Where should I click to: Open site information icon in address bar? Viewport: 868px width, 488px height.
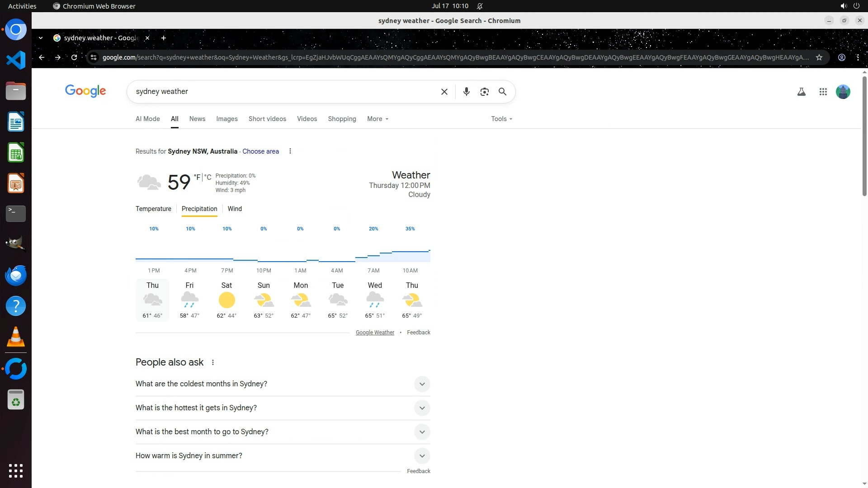(94, 57)
